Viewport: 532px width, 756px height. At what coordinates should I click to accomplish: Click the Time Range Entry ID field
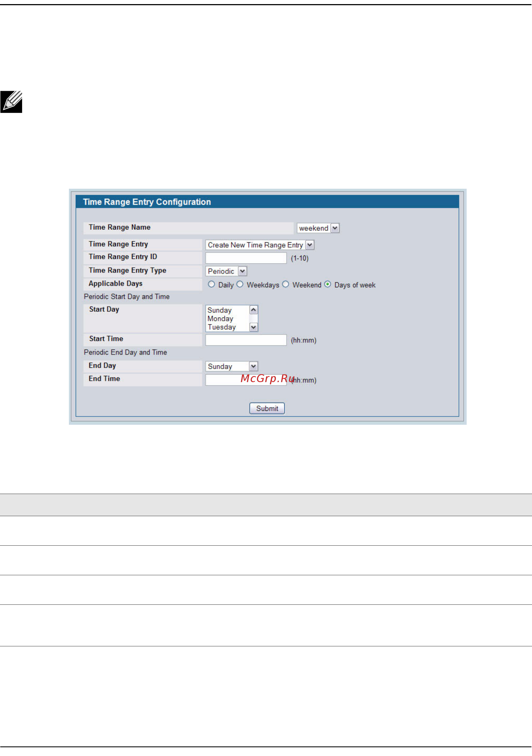(246, 258)
